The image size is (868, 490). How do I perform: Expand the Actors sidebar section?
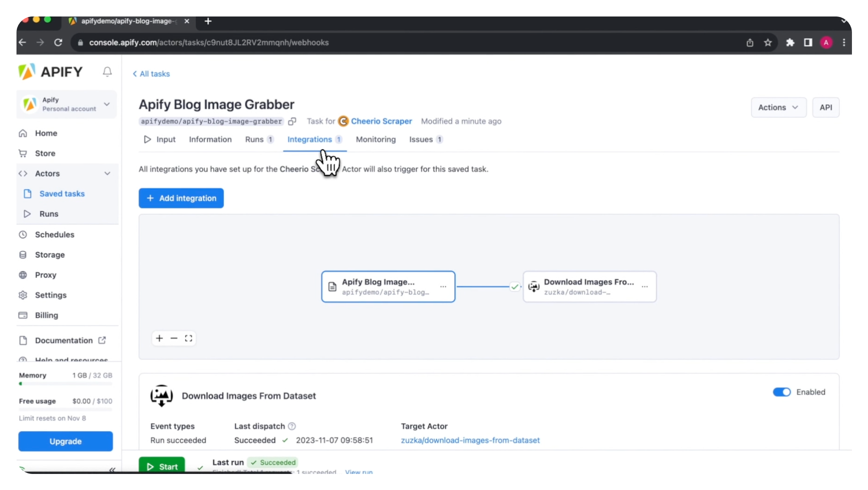pyautogui.click(x=107, y=173)
